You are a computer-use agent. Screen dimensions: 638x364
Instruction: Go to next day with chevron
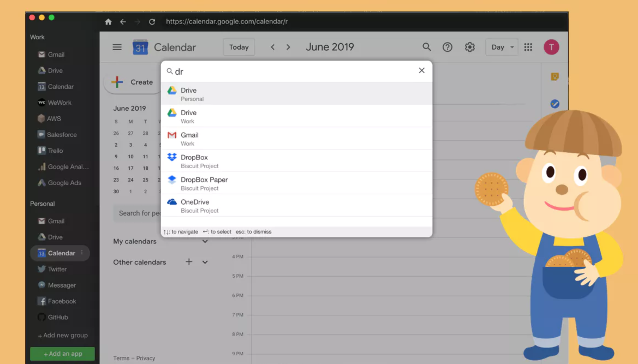[288, 47]
